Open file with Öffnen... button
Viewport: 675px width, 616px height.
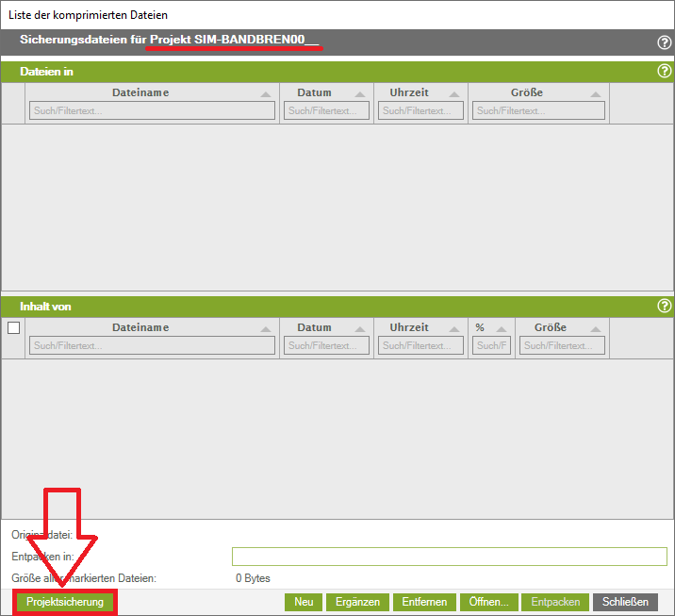point(488,602)
